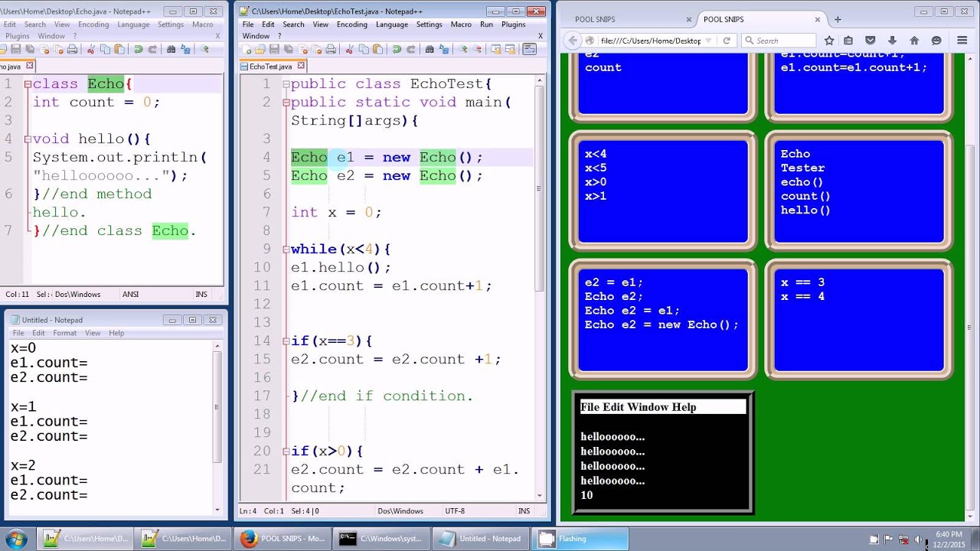
Task: Click Firefox Back arrow button
Action: (573, 41)
